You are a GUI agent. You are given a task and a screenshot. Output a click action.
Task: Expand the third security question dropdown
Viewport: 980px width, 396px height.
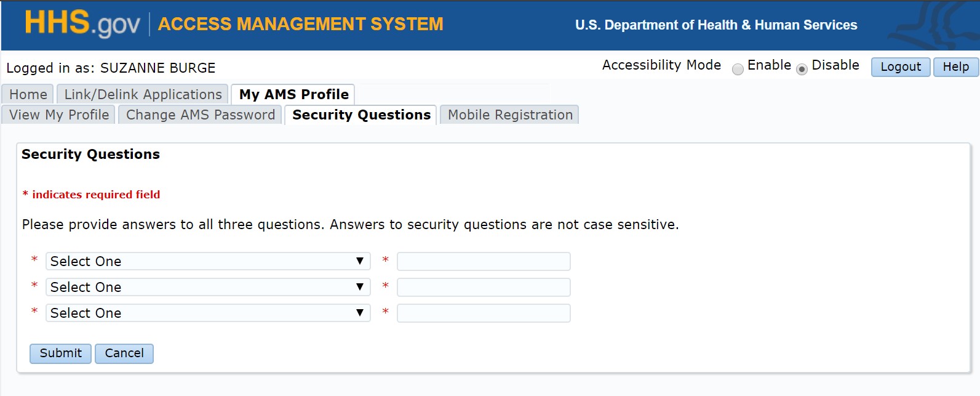208,313
